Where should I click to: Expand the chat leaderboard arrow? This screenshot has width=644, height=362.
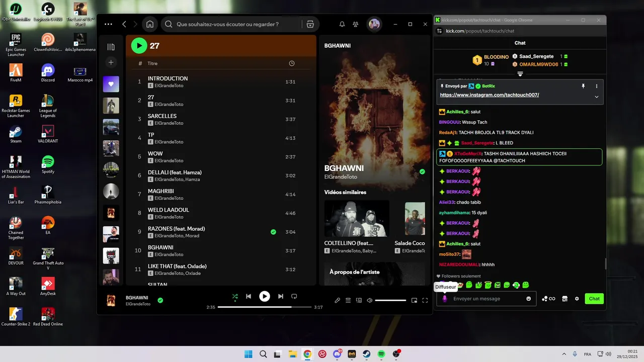point(520,74)
